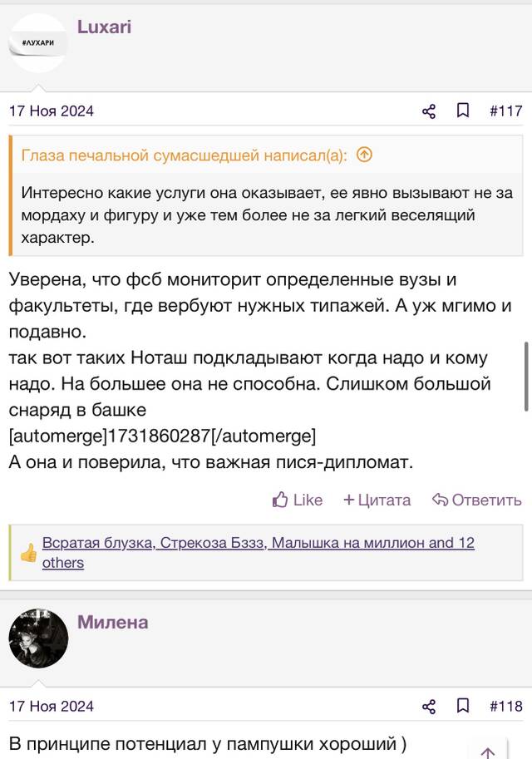Image resolution: width=532 pixels, height=759 pixels.
Task: Click the thumbs-up icon beside Like
Action: (x=280, y=500)
